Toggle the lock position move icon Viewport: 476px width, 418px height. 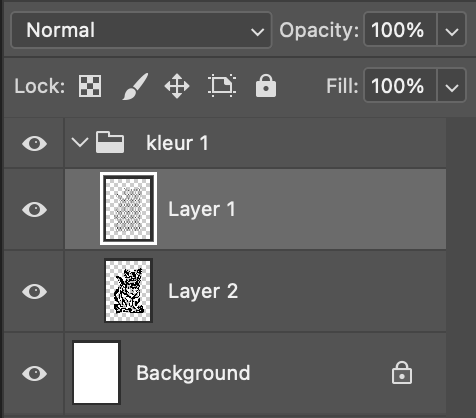(x=177, y=86)
